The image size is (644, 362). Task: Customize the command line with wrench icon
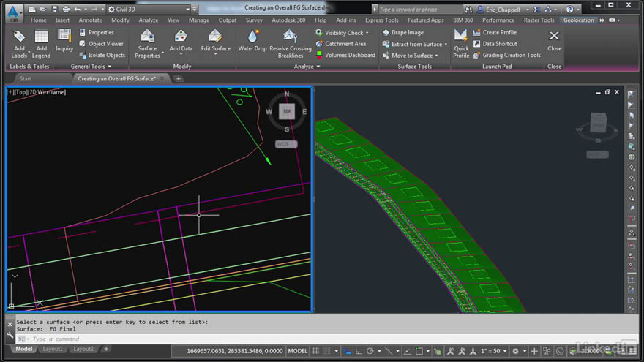(10, 336)
